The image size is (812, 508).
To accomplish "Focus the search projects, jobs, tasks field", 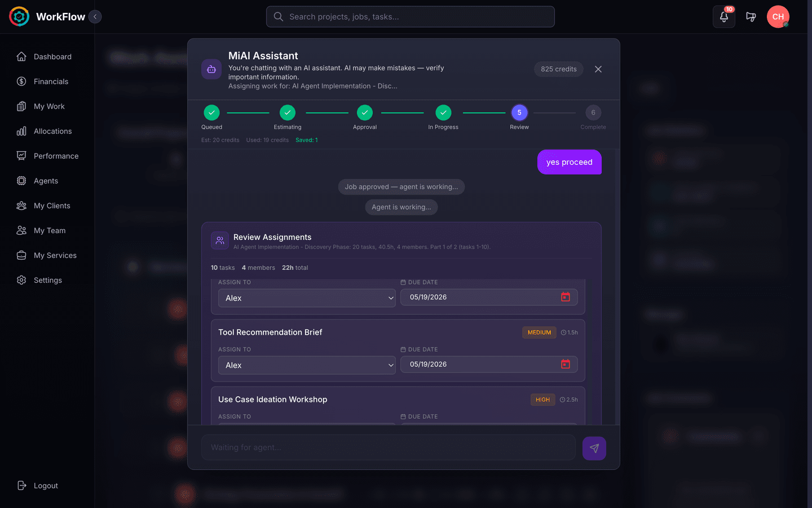I will (x=410, y=17).
